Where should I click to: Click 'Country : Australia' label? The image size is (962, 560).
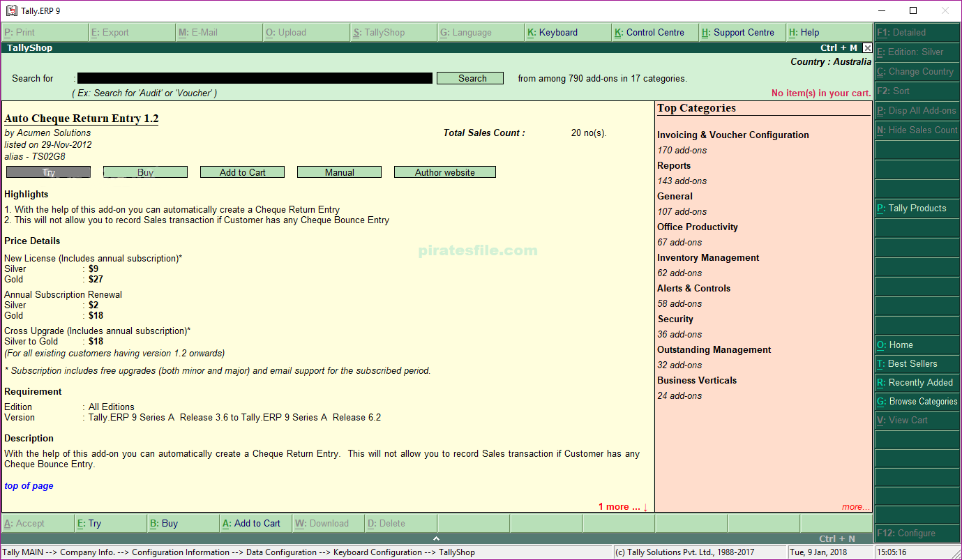click(x=831, y=61)
